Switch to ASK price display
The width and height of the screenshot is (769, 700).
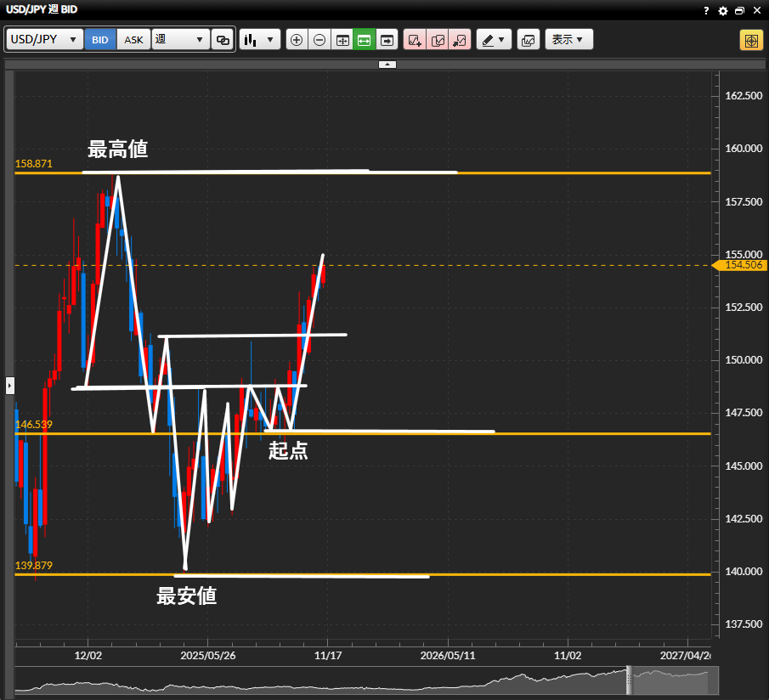133,40
